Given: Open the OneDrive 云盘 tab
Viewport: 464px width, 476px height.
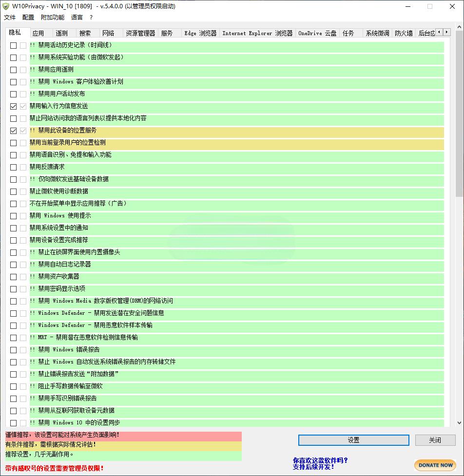Looking at the screenshot, I should coord(317,33).
